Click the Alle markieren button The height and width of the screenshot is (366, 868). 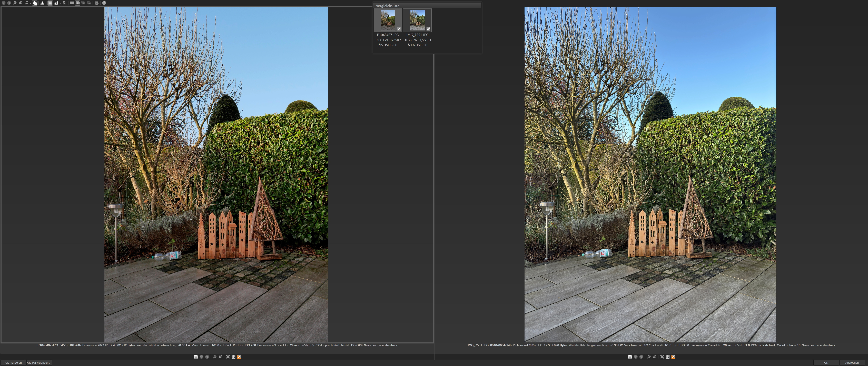[13, 363]
